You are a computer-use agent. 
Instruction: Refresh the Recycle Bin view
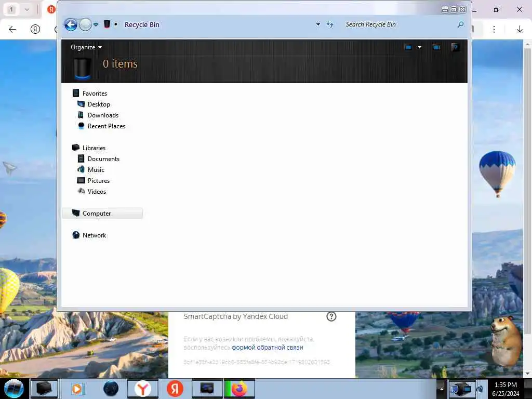click(330, 24)
